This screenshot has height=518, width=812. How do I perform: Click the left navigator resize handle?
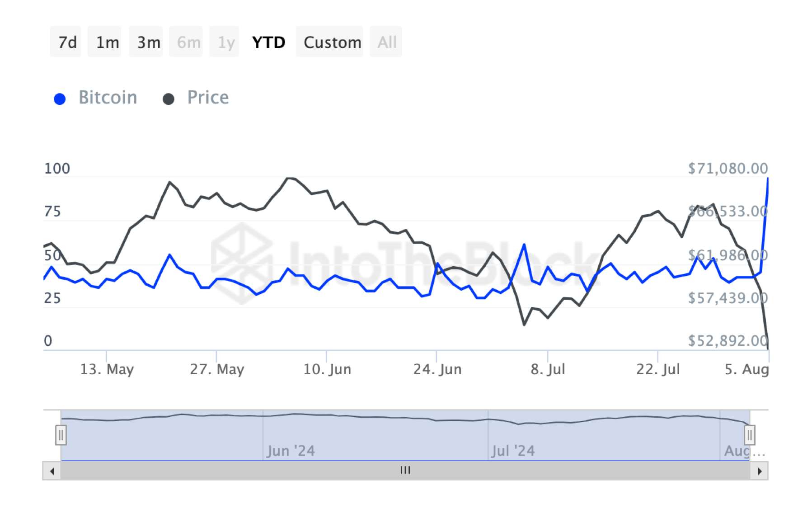[61, 435]
